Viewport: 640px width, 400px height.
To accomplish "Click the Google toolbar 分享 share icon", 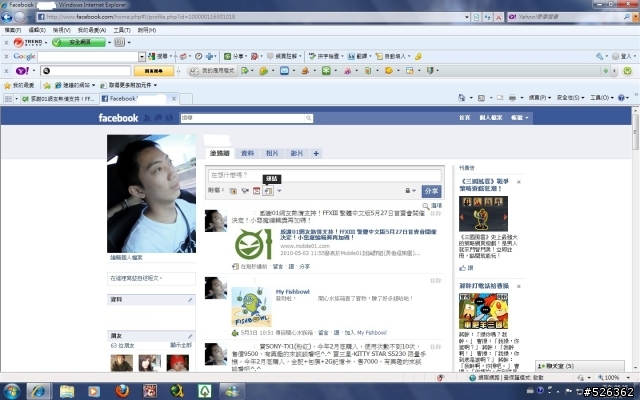I will [227, 56].
